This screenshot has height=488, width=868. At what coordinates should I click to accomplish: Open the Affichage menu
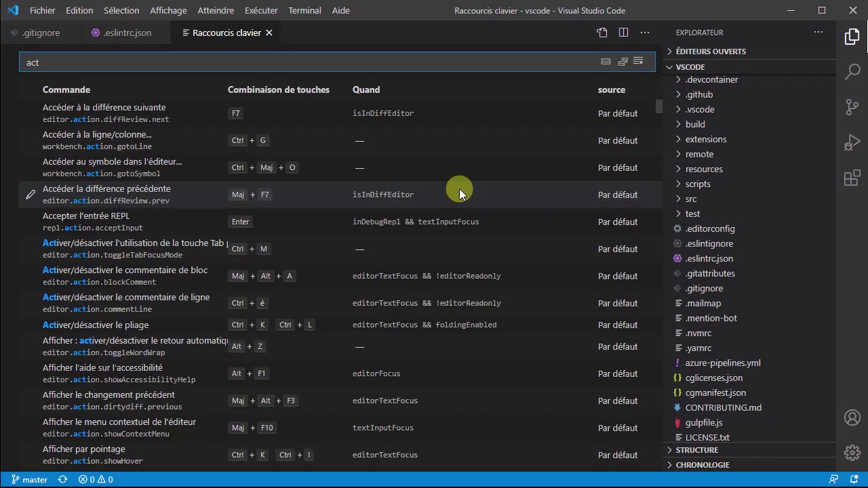tap(168, 10)
